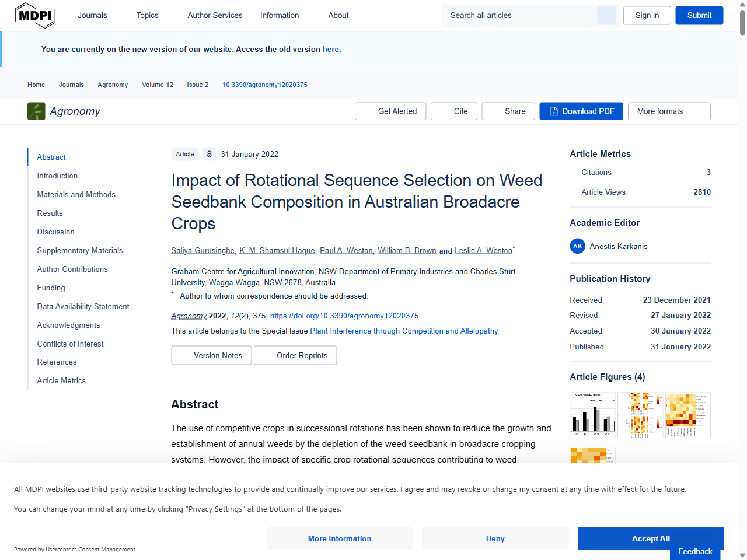Select Materials and Methods in sidebar

click(76, 194)
